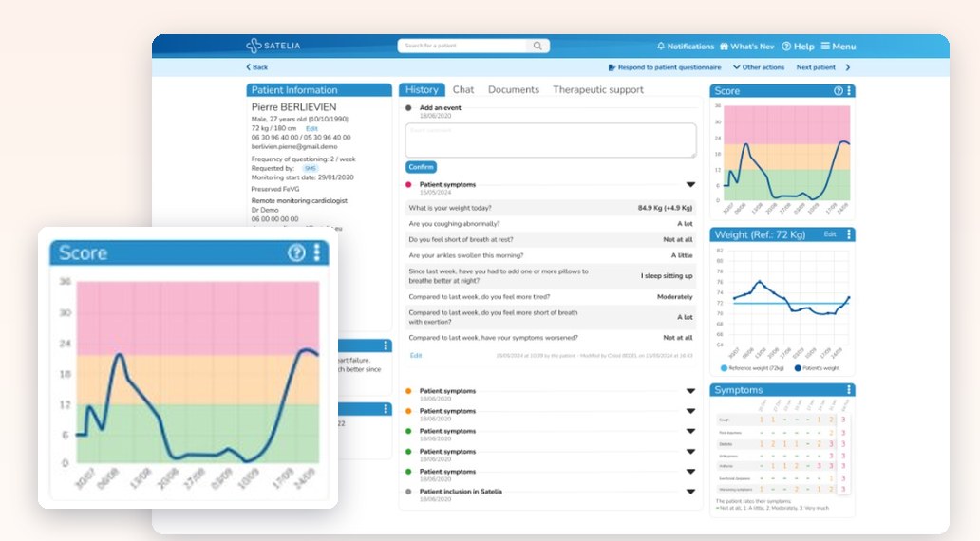Click the Weight chart line graph

click(791, 298)
